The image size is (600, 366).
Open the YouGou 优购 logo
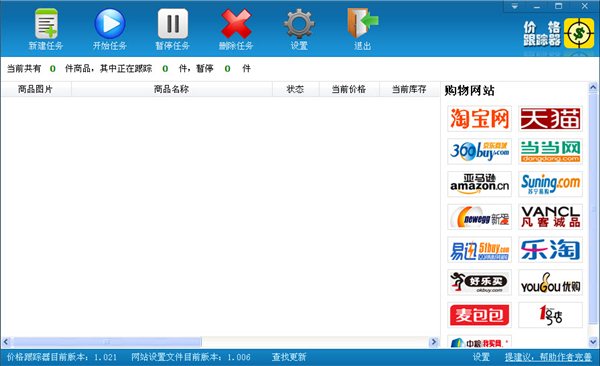(x=550, y=283)
